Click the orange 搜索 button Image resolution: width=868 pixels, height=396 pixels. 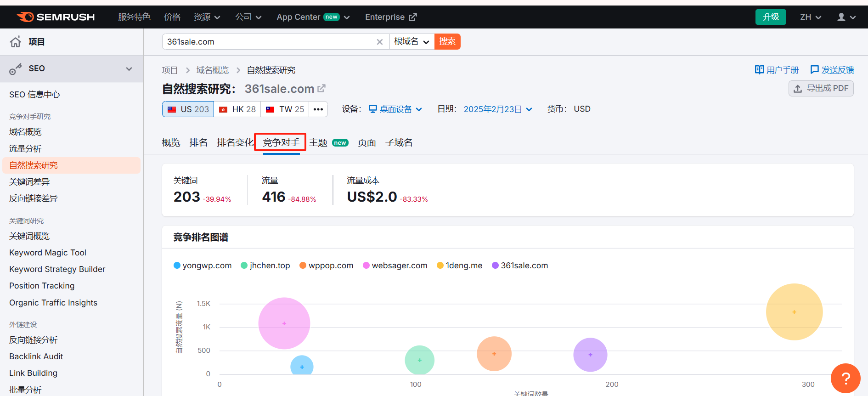tap(447, 42)
